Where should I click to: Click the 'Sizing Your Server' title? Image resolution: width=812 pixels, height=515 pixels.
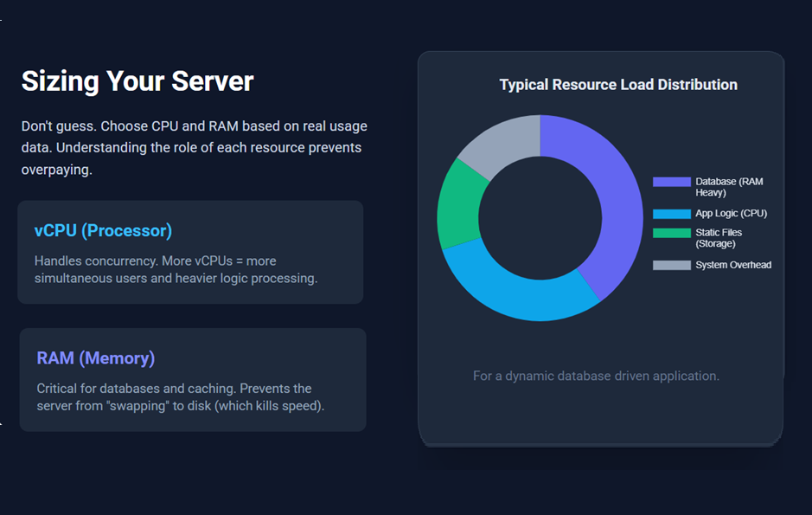(137, 81)
